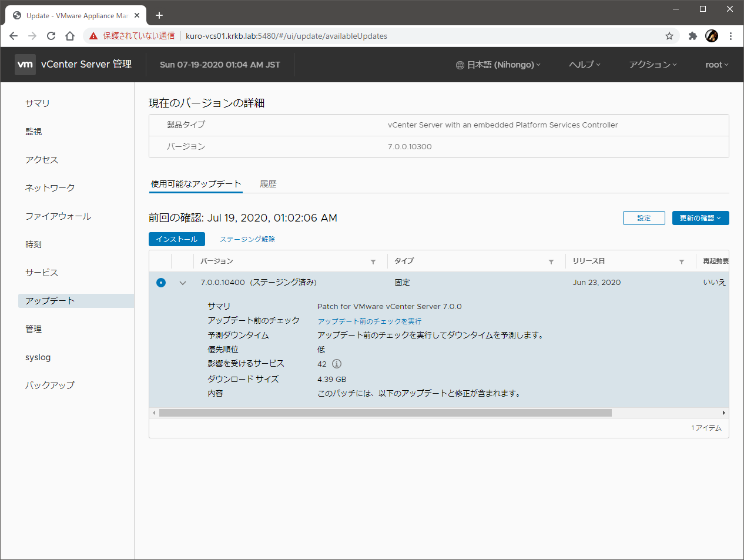The image size is (744, 560).
Task: Select the 7.0.0.10400 update radio button
Action: click(x=161, y=283)
